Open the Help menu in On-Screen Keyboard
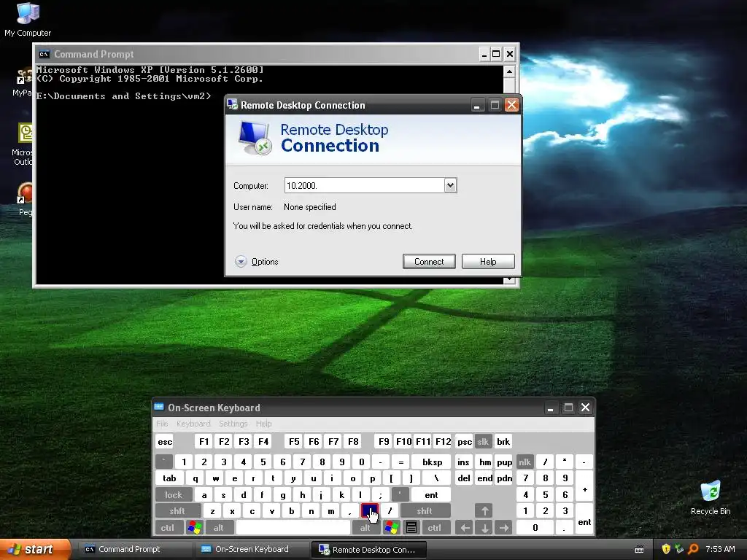 click(x=263, y=424)
